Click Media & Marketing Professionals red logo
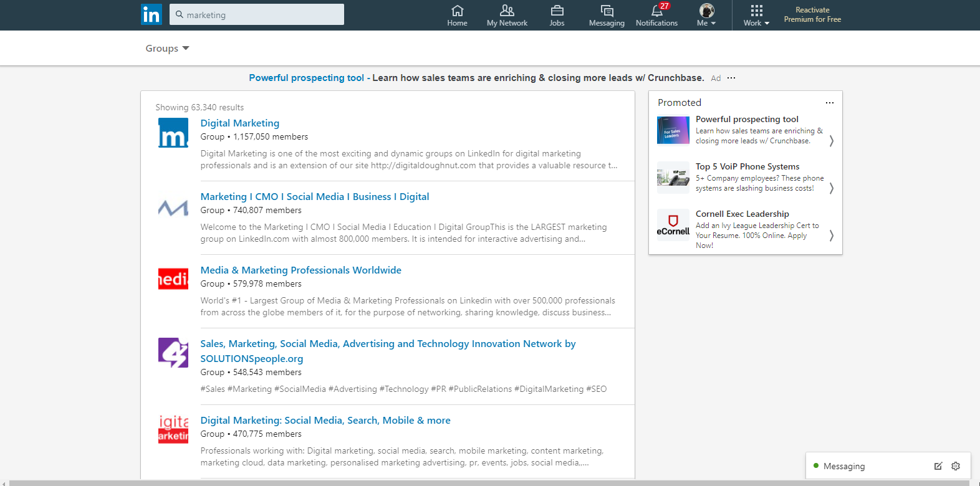 [173, 280]
